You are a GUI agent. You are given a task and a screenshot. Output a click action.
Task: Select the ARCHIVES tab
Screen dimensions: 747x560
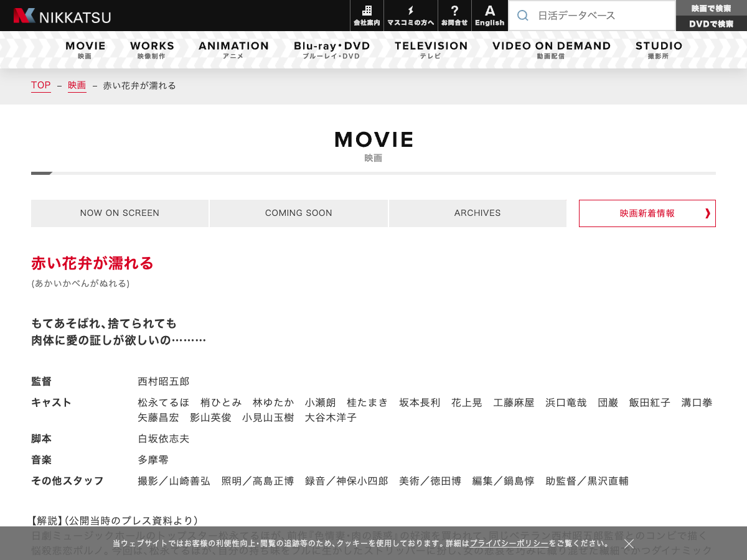pos(477,213)
